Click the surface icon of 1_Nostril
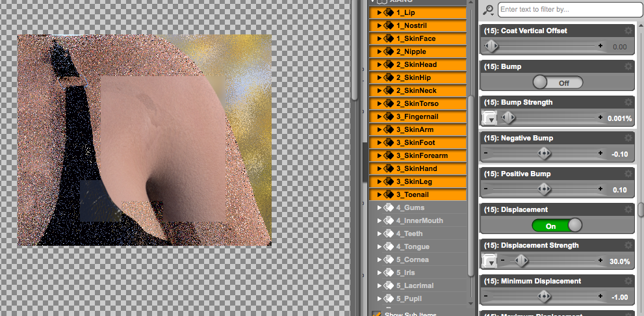Image resolution: width=644 pixels, height=316 pixels. click(389, 25)
